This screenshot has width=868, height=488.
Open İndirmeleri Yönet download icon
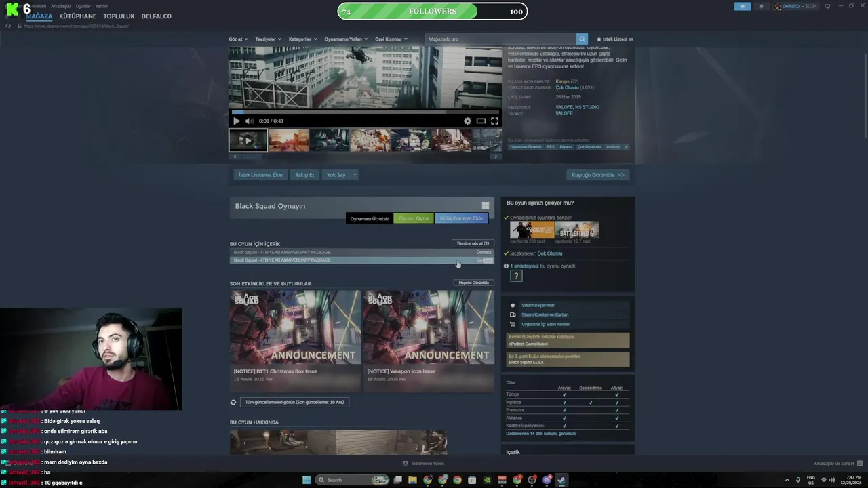pos(406,464)
